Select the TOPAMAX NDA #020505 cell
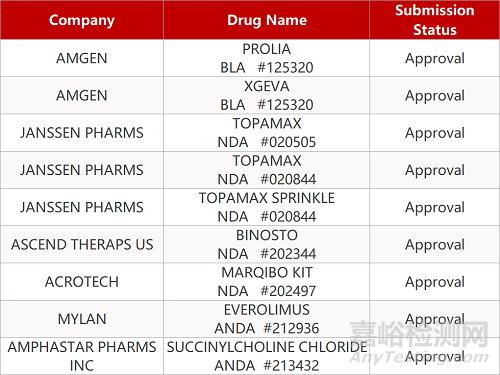The image size is (500, 375). click(x=267, y=133)
